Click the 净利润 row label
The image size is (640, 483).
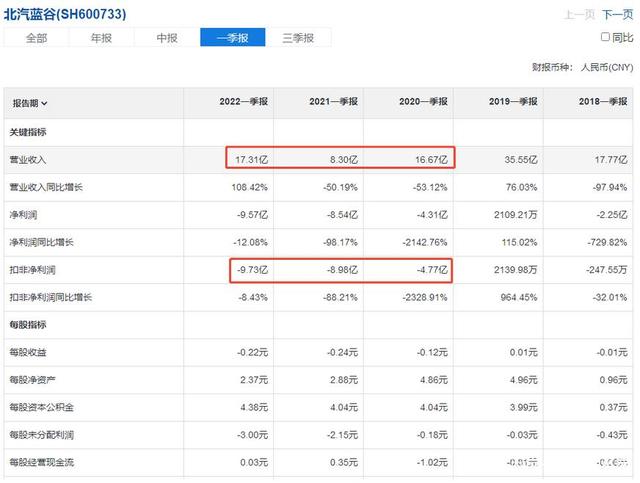point(23,215)
